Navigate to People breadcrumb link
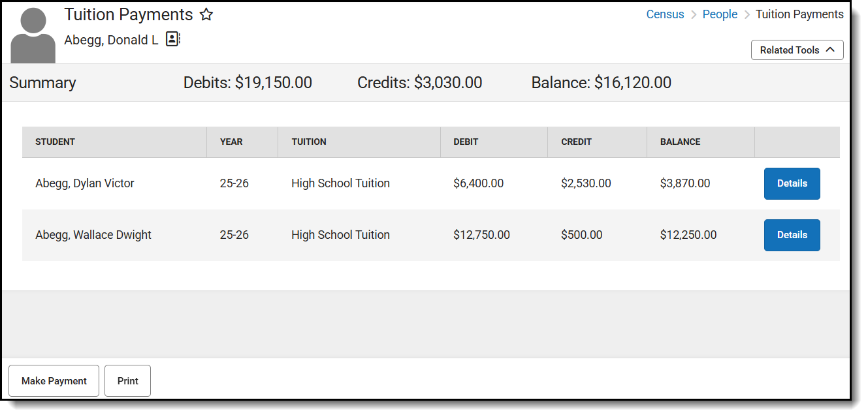 pyautogui.click(x=720, y=14)
